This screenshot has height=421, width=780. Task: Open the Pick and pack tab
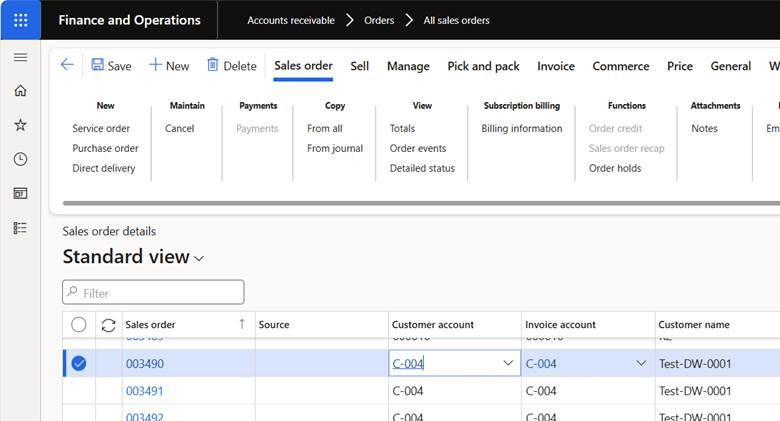(x=484, y=66)
